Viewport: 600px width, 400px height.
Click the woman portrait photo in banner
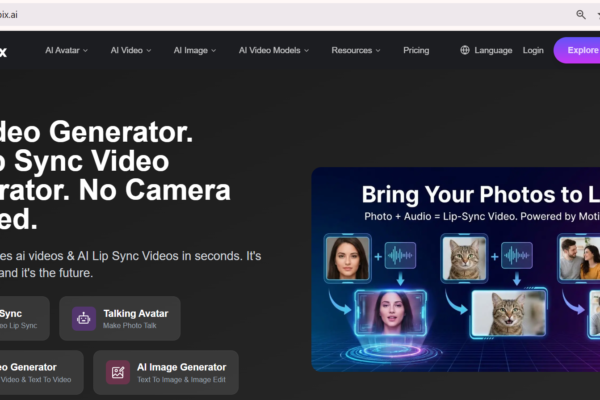[347, 258]
